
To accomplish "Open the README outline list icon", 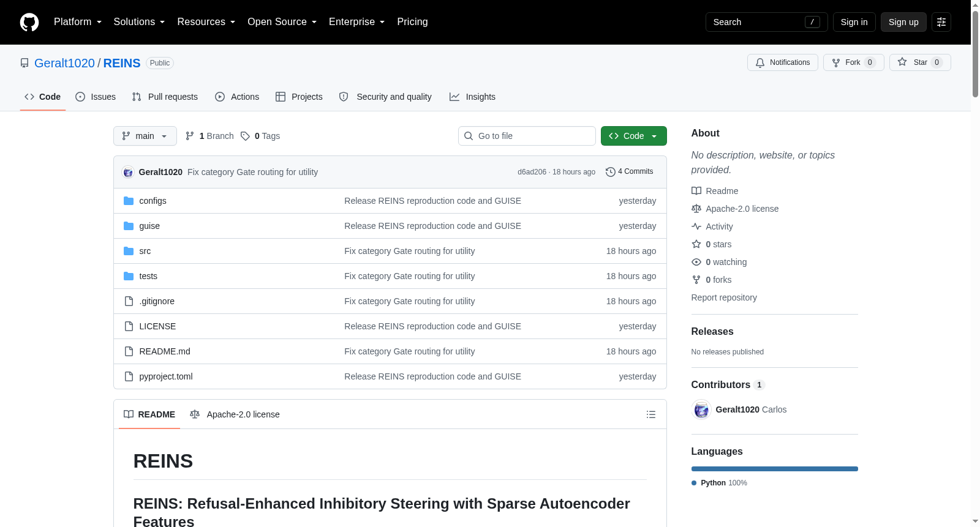I will tap(651, 414).
